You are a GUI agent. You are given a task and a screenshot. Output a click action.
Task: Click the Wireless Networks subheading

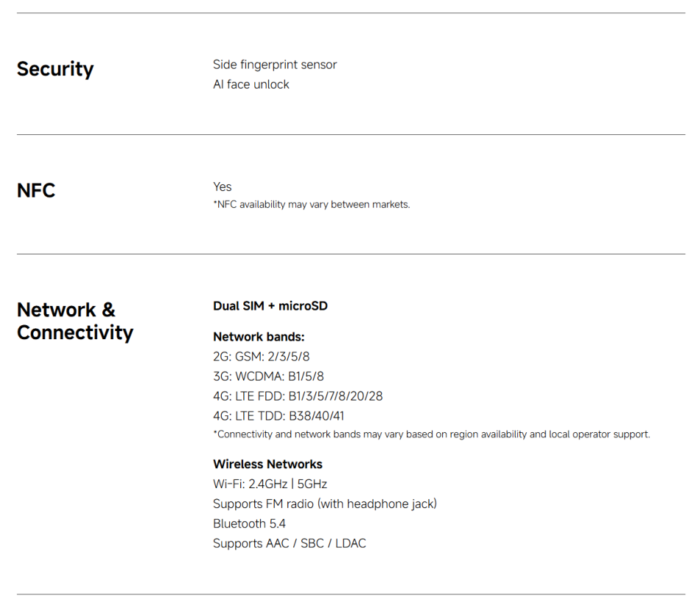pos(267,465)
